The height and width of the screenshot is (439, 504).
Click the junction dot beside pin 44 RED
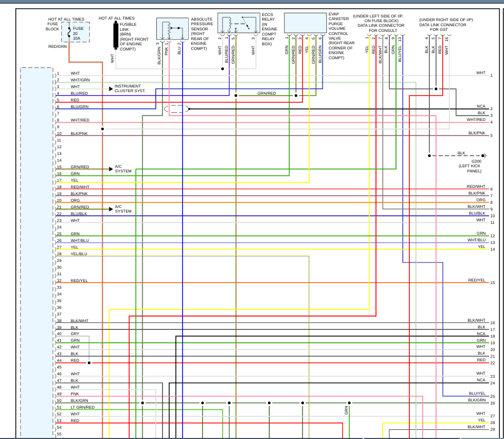[89, 363]
